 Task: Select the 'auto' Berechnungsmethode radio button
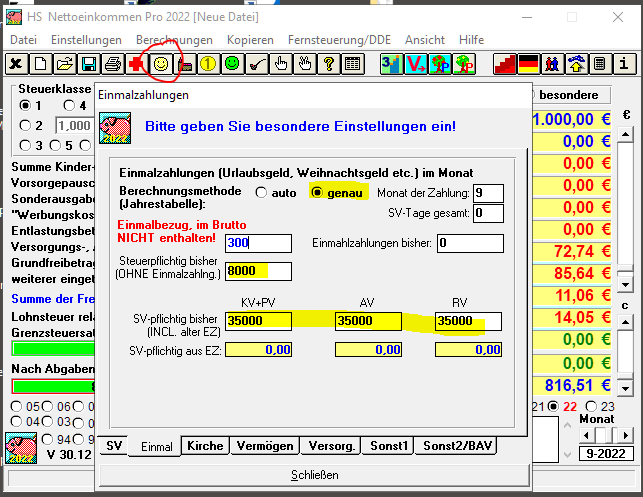coord(262,192)
